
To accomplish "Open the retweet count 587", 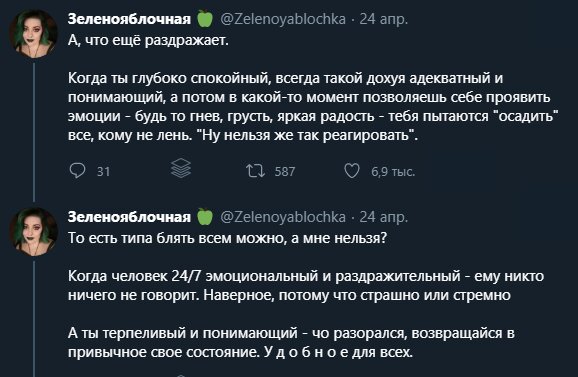I will [285, 172].
